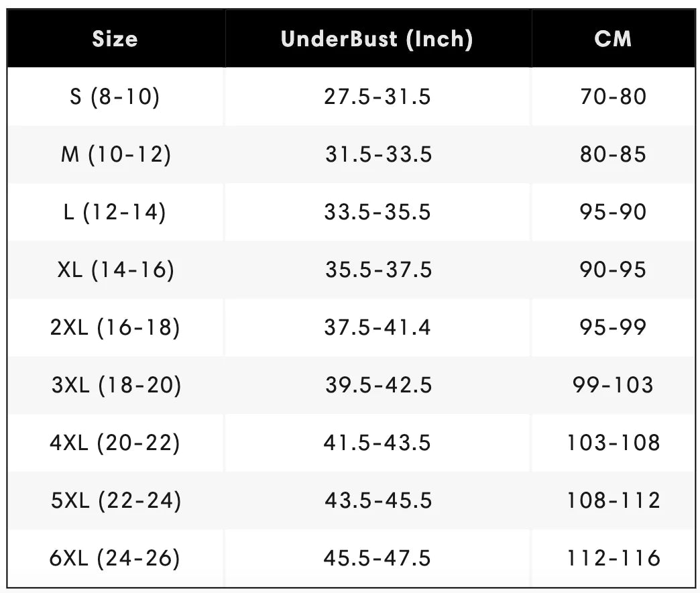The height and width of the screenshot is (593, 700).
Task: Select the M (10-12) size cell
Action: coord(116,154)
